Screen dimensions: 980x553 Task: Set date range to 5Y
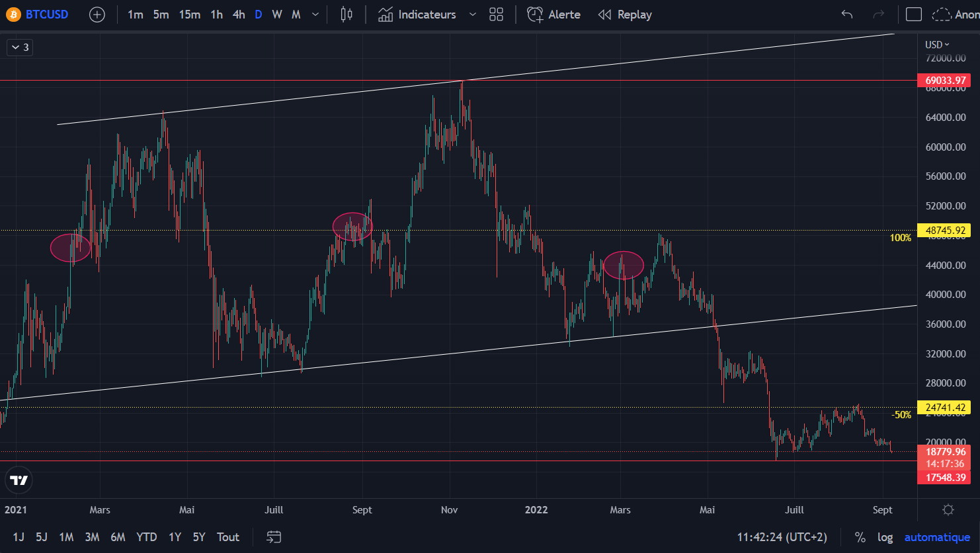click(199, 537)
